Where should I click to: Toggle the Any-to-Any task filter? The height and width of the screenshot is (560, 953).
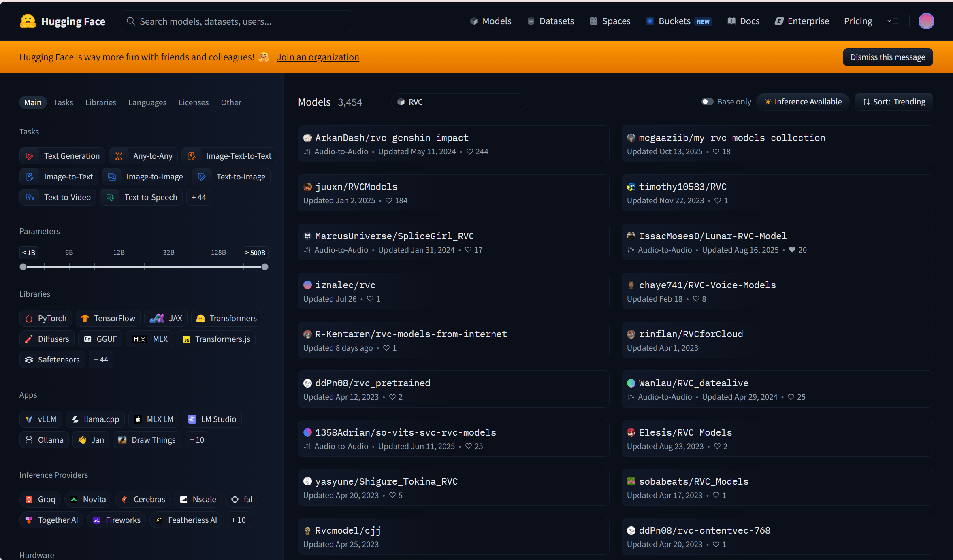(x=143, y=156)
